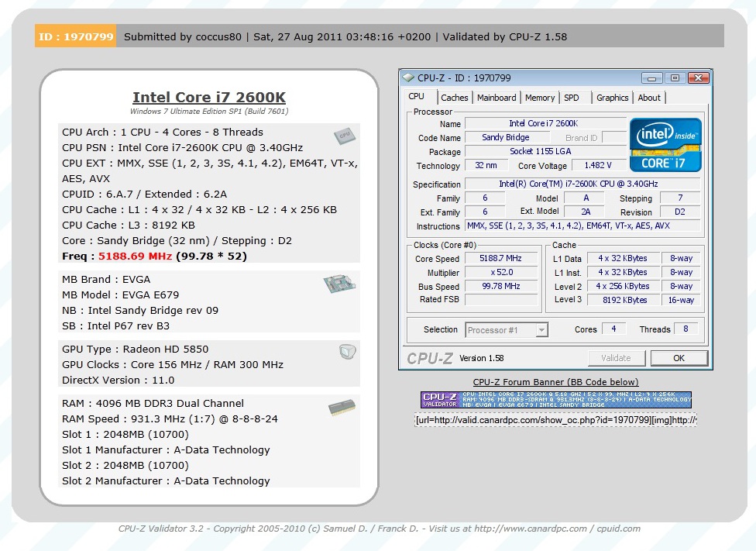Click the CPU Cache : L3 : 8192 KB line
Image resolution: width=756 pixels, height=551 pixels.
coord(129,226)
